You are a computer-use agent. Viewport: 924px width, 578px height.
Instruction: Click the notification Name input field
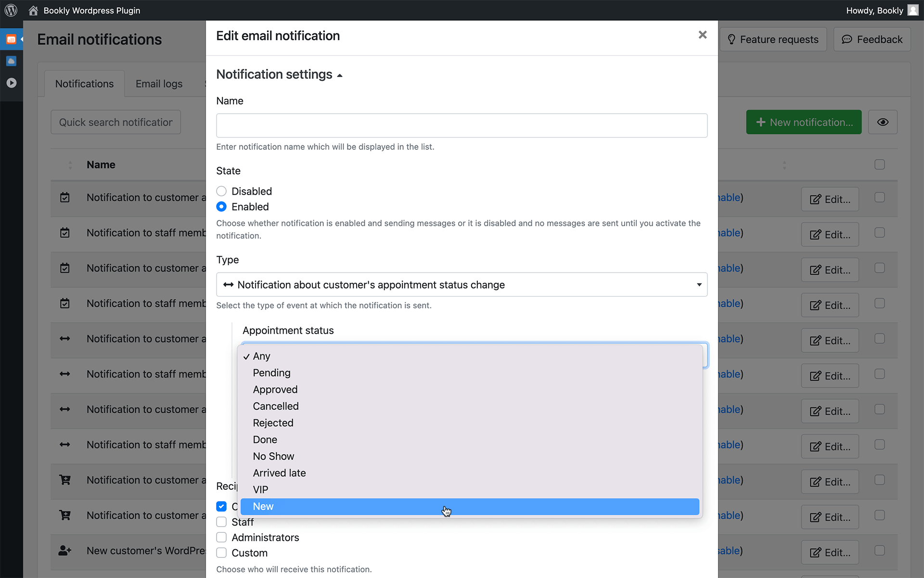[461, 126]
